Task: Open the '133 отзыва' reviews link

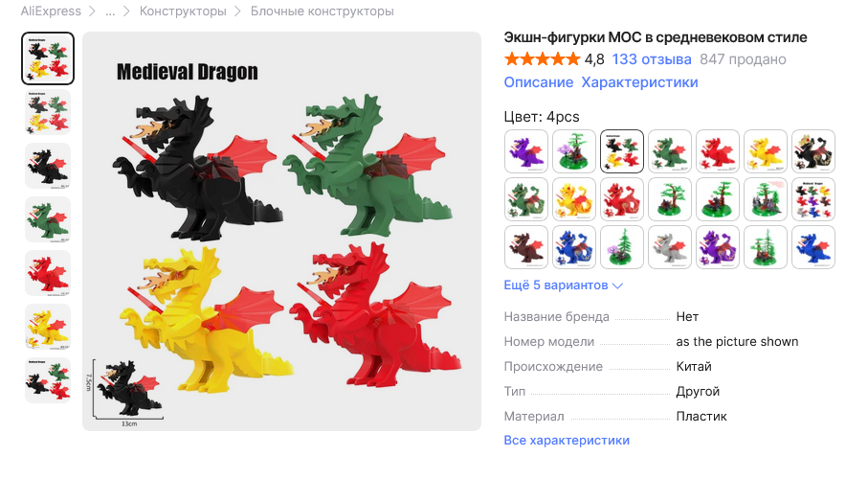Action: [652, 59]
